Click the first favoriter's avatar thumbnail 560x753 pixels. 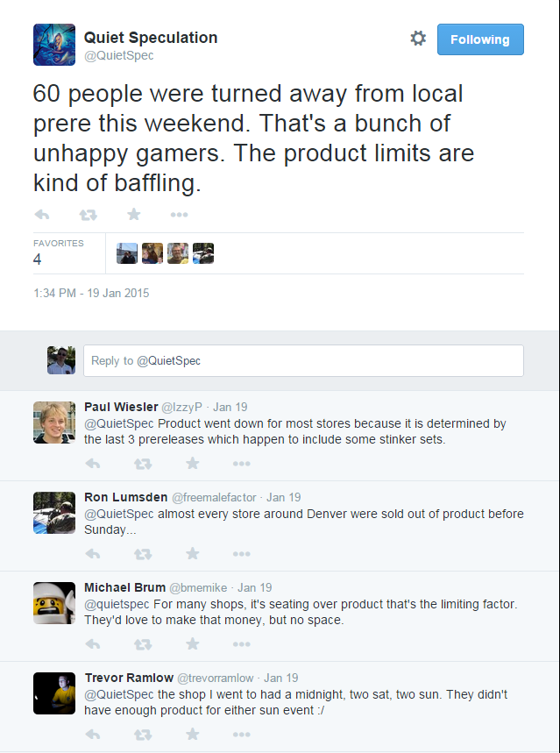[x=127, y=253]
